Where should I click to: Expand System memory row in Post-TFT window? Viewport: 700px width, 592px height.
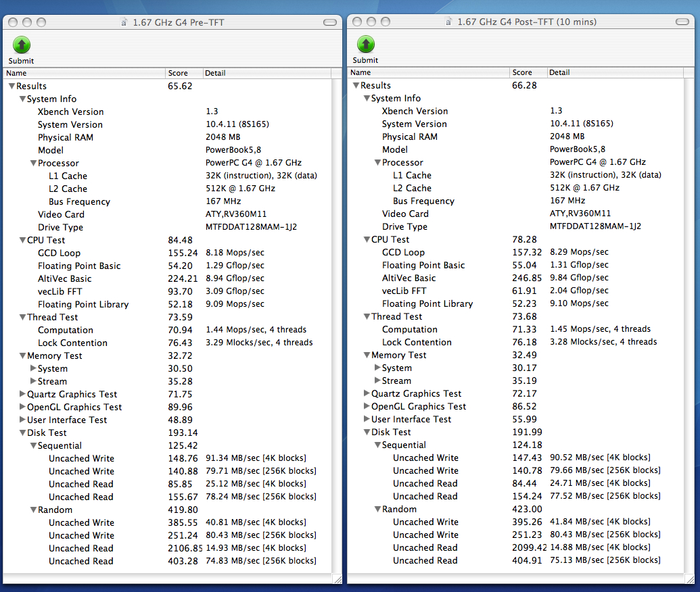[x=377, y=367]
